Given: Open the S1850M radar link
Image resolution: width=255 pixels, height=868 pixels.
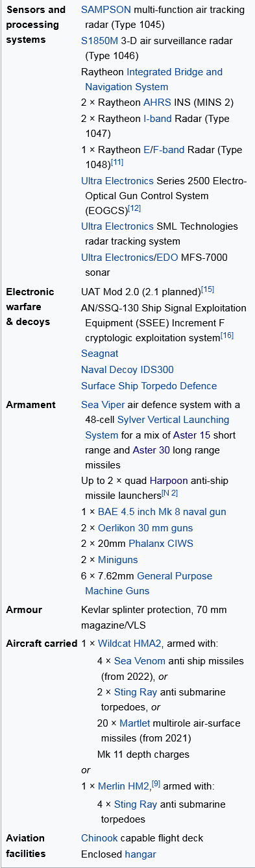Looking at the screenshot, I should (x=100, y=41).
